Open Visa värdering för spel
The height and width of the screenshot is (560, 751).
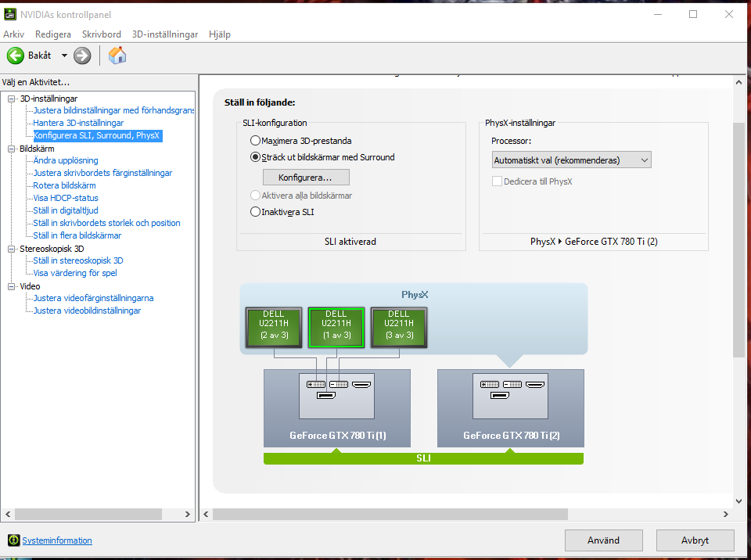point(75,273)
